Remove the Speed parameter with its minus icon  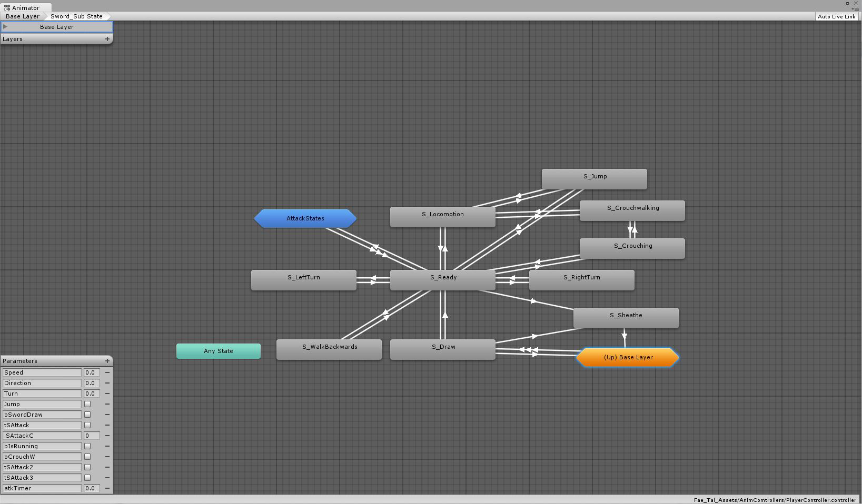pos(107,372)
